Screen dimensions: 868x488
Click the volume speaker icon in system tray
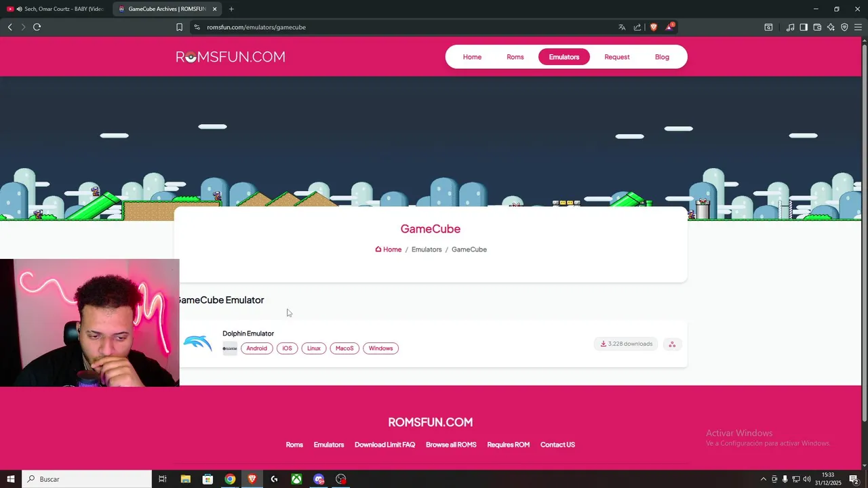pos(807,479)
